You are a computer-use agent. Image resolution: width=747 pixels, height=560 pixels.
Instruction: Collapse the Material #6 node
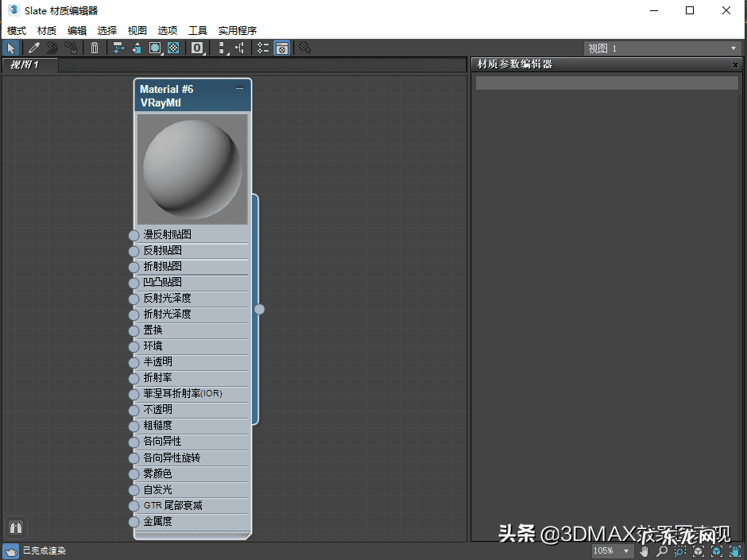coord(240,89)
